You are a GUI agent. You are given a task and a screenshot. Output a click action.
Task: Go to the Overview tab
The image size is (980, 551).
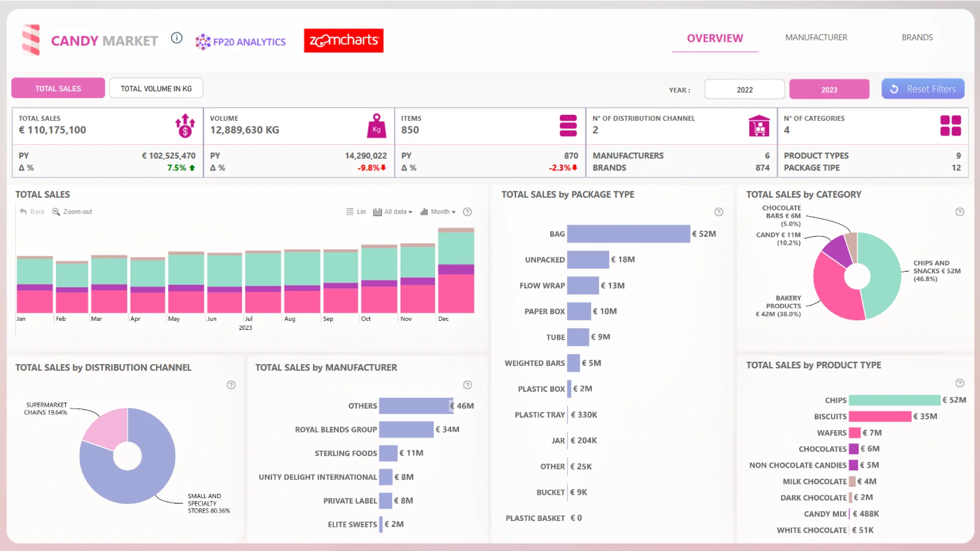pos(715,38)
